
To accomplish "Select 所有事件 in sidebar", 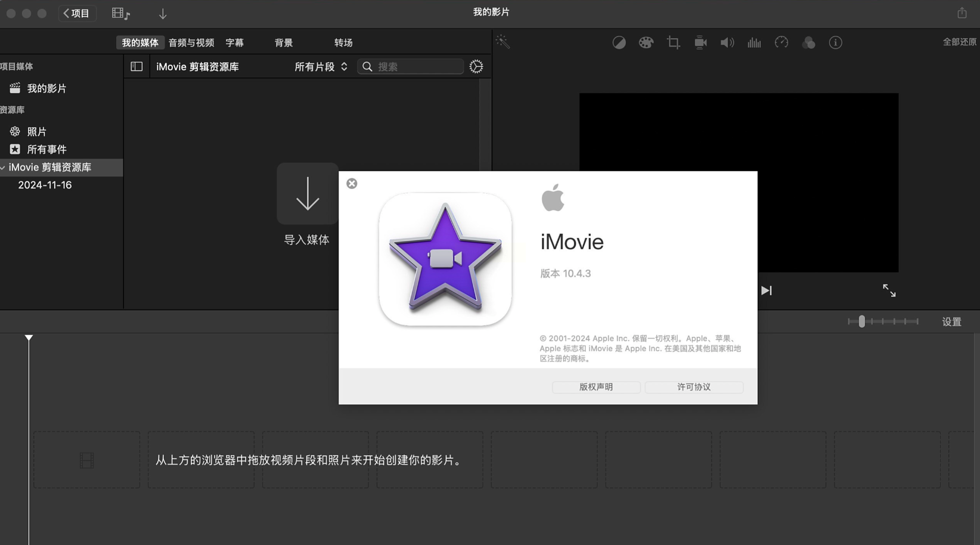I will pyautogui.click(x=46, y=149).
